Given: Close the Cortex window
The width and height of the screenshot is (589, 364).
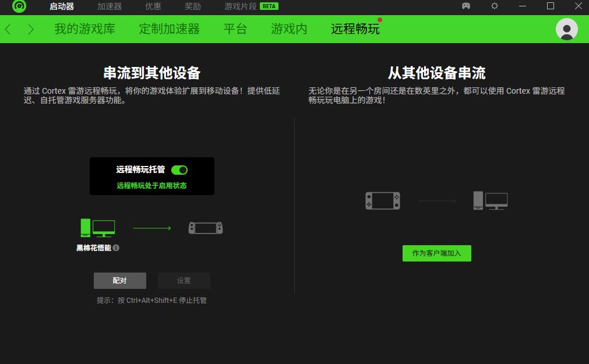Looking at the screenshot, I should (x=579, y=6).
